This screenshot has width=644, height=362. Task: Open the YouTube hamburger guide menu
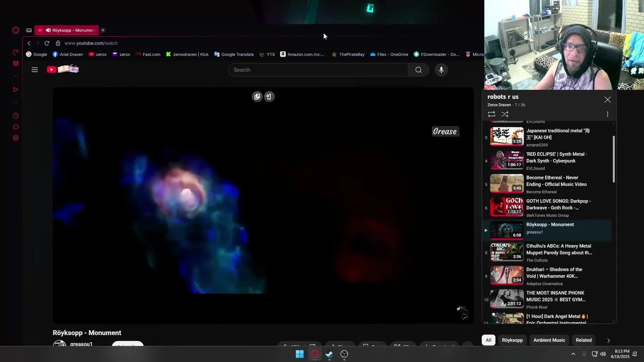[x=35, y=70]
